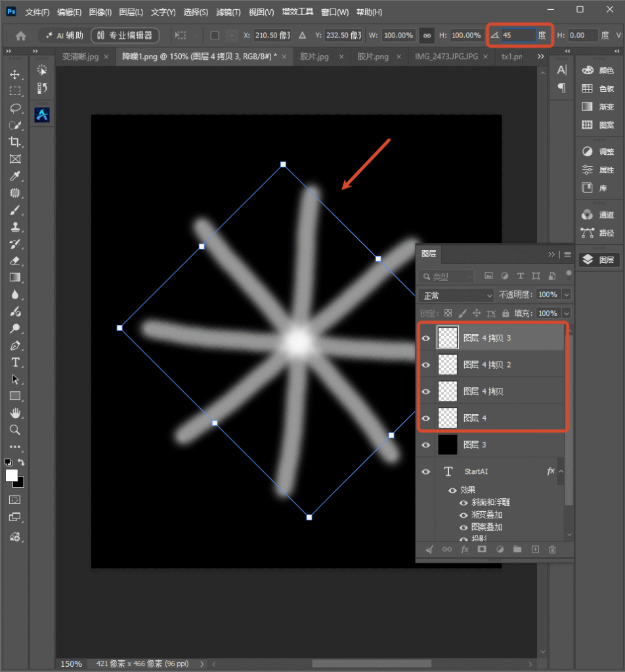
Task: Hide layer 图层 4
Action: pyautogui.click(x=425, y=418)
